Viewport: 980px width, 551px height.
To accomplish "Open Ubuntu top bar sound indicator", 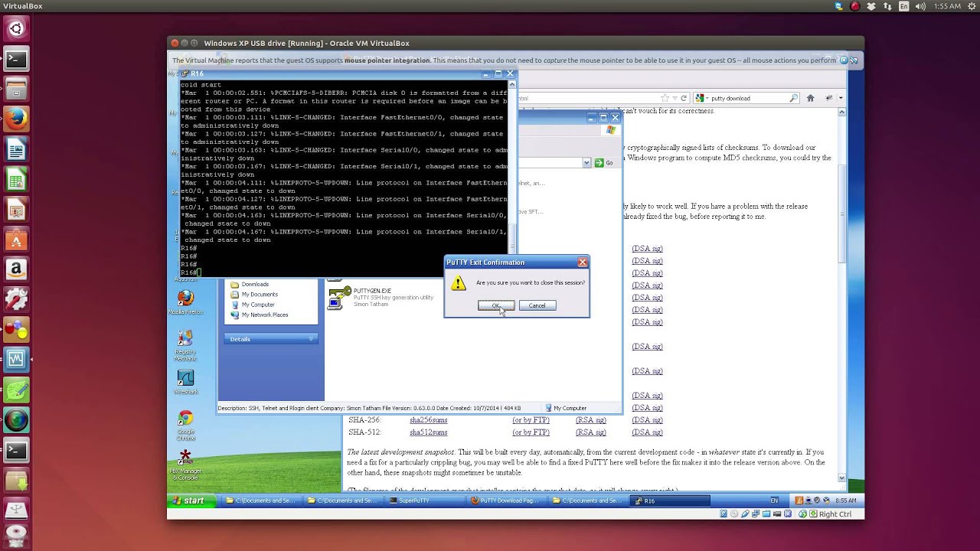I will tap(920, 6).
